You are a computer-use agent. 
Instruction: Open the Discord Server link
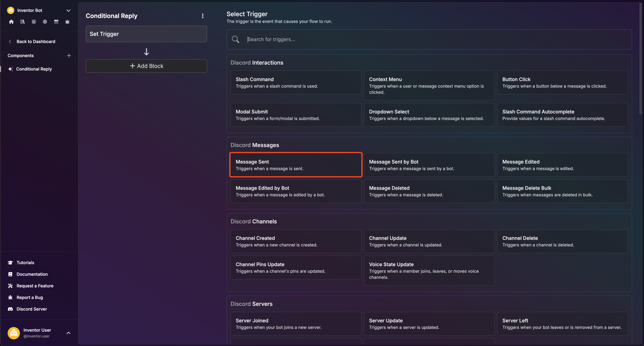[x=32, y=309]
